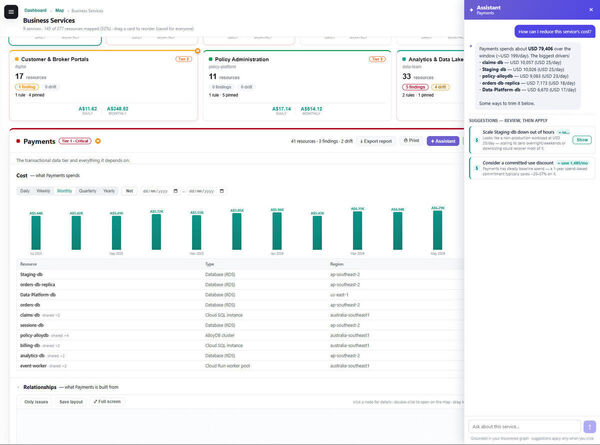
Task: Click the start date input field
Action: [160, 191]
